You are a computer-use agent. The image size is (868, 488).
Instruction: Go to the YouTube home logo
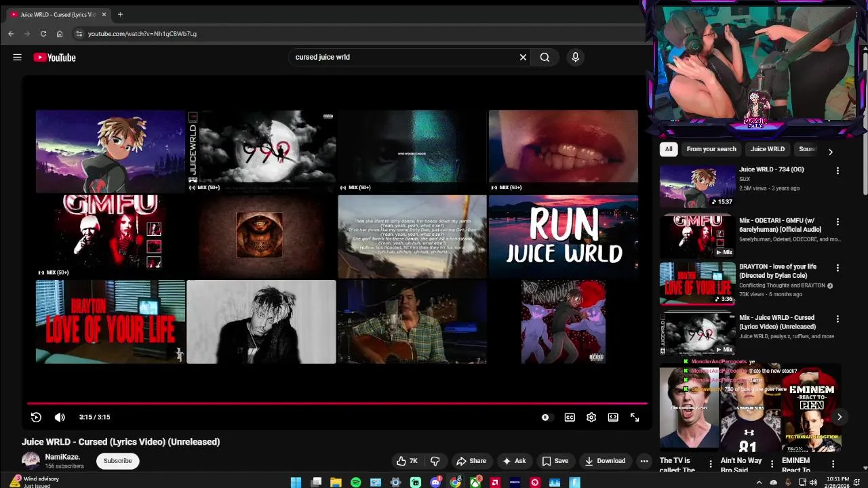coord(55,58)
